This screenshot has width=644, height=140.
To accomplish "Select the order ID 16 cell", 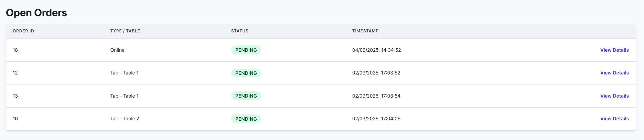I will pos(15,119).
